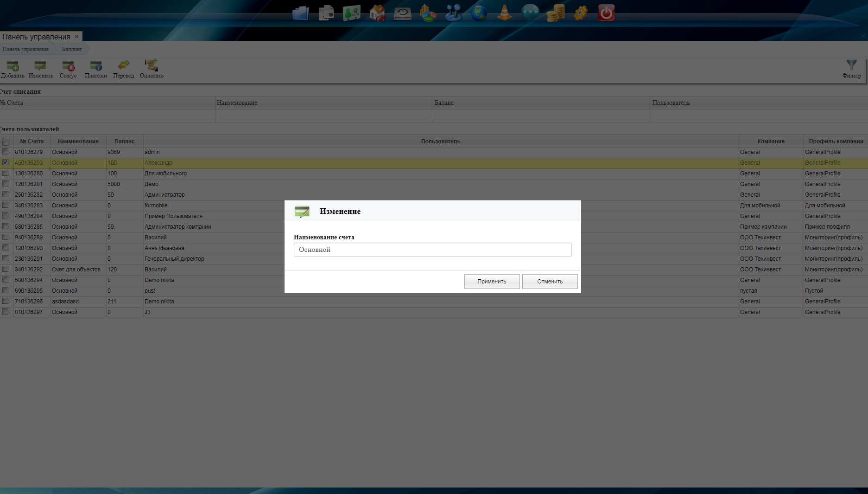Go to Биллинг breadcrumb
This screenshot has width=868, height=494.
click(72, 49)
